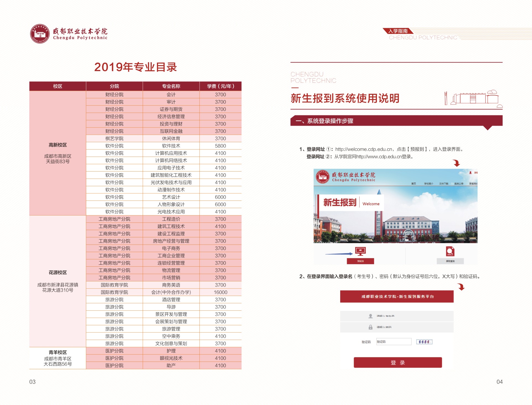Click the 高新校区 campus label

click(57, 145)
